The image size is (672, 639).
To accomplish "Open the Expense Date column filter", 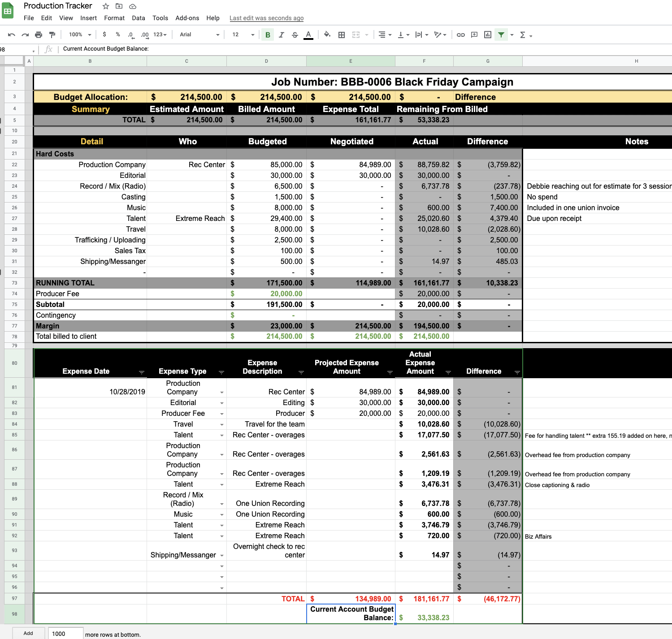I will tap(142, 372).
